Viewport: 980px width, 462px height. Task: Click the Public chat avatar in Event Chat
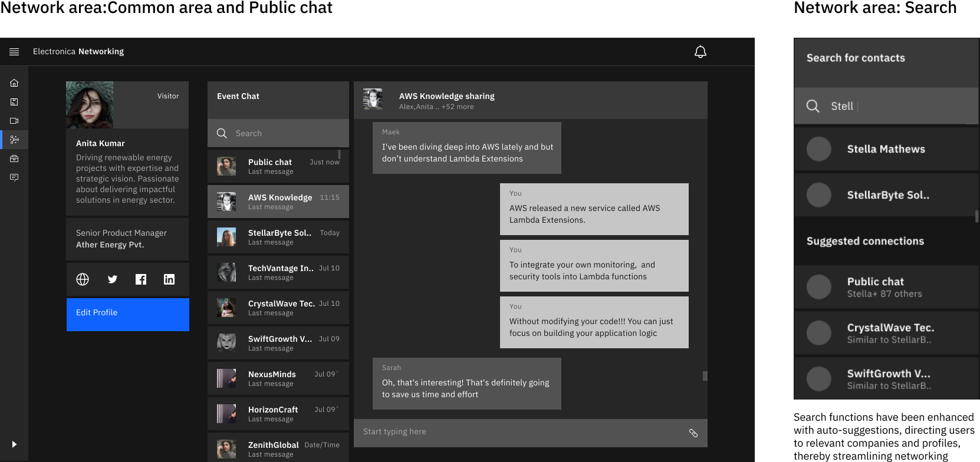pos(226,166)
